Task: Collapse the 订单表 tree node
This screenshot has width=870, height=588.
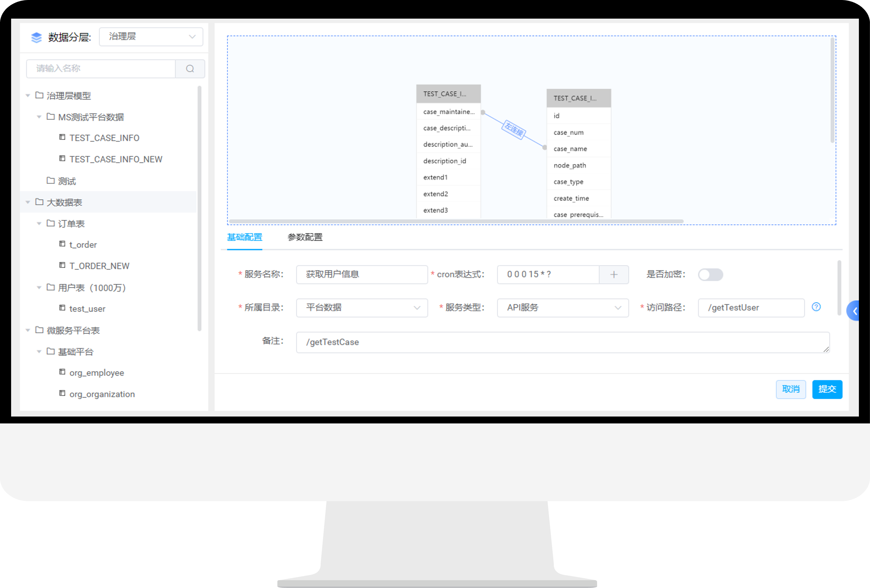Action: (x=39, y=224)
